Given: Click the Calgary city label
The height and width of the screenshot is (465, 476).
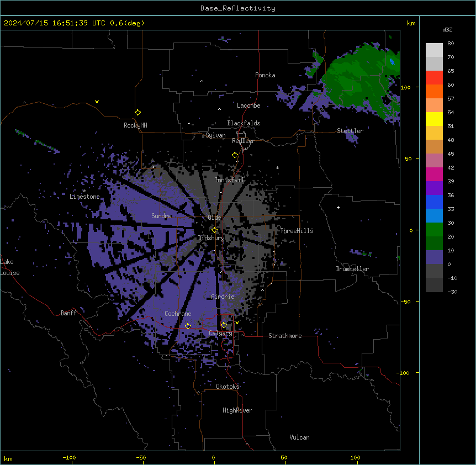Looking at the screenshot, I should pos(221,333).
